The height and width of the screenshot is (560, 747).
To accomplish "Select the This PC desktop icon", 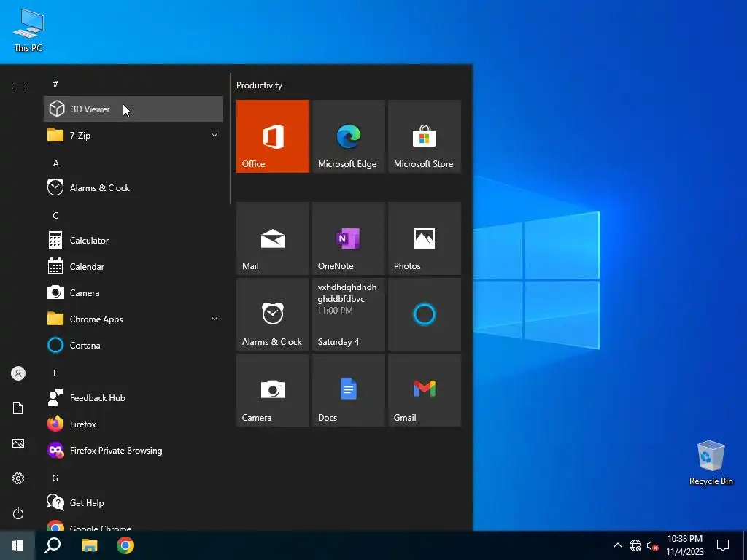I will [28, 31].
